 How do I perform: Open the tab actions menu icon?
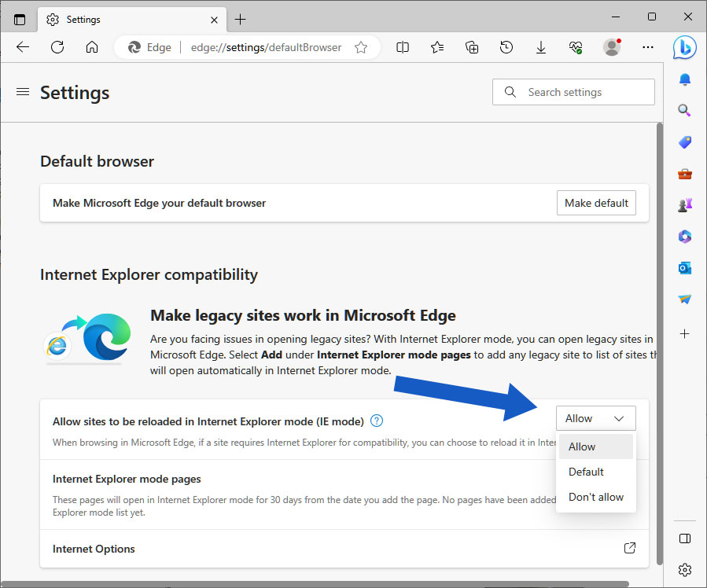click(20, 20)
